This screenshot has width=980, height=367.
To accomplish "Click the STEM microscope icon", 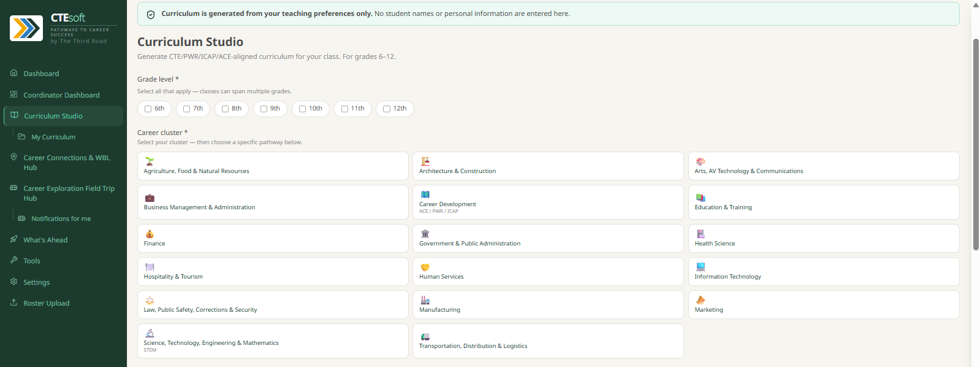I will tap(149, 333).
